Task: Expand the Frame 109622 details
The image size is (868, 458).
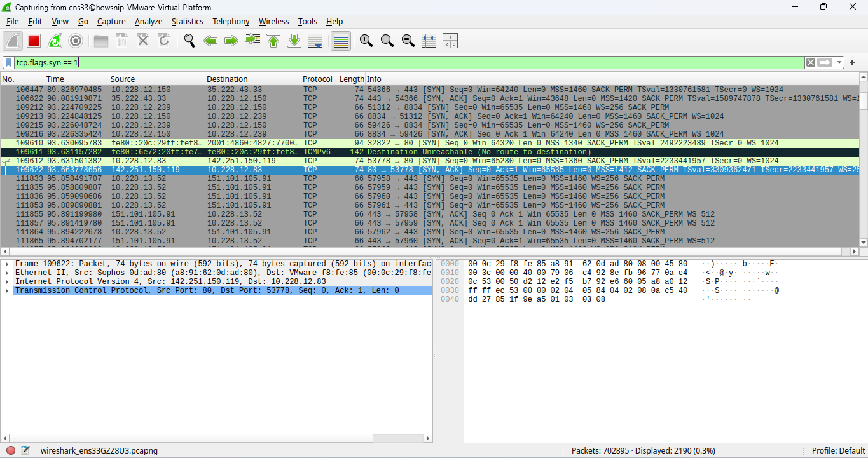Action: point(6,264)
